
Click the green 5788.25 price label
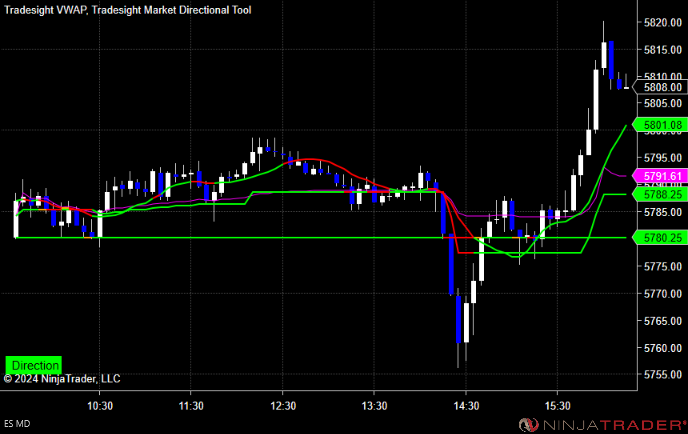click(x=660, y=194)
